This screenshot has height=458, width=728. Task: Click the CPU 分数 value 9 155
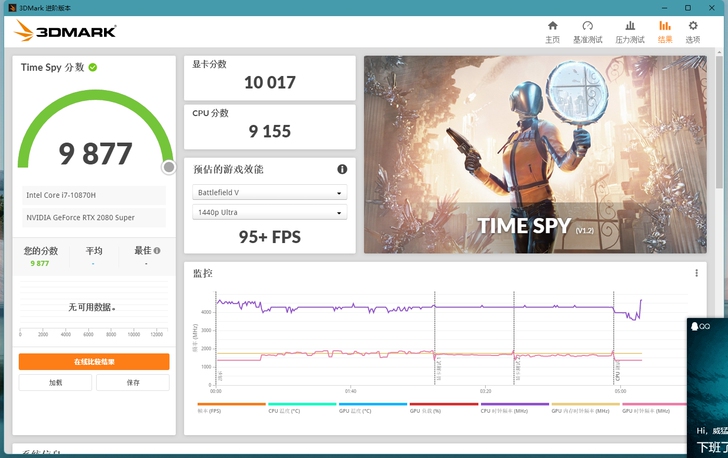270,131
